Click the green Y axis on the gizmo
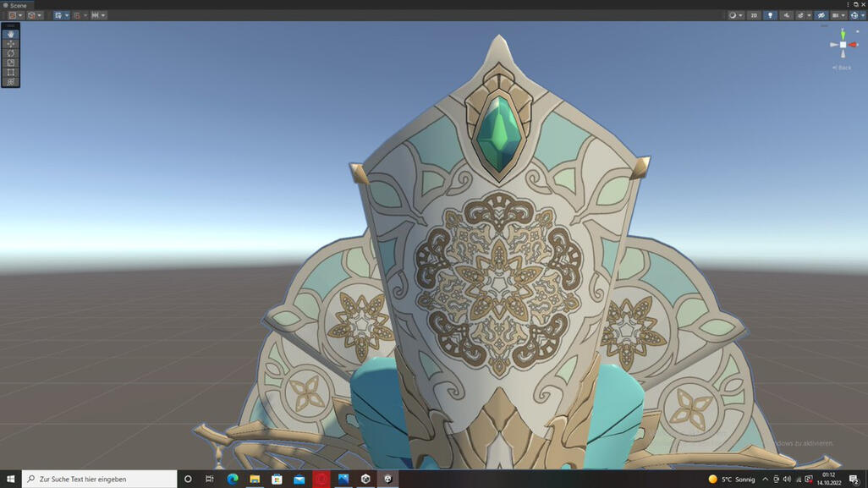Viewport: 868px width, 488px height. click(x=843, y=34)
